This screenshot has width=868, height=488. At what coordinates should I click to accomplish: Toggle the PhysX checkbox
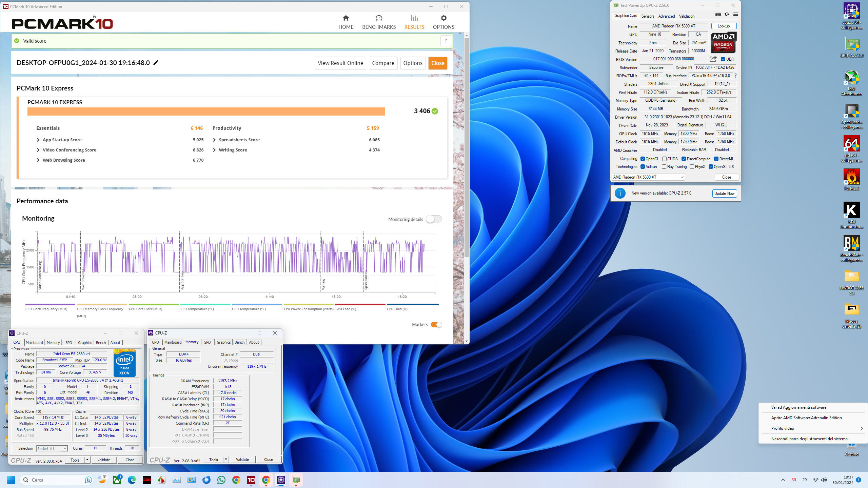692,166
